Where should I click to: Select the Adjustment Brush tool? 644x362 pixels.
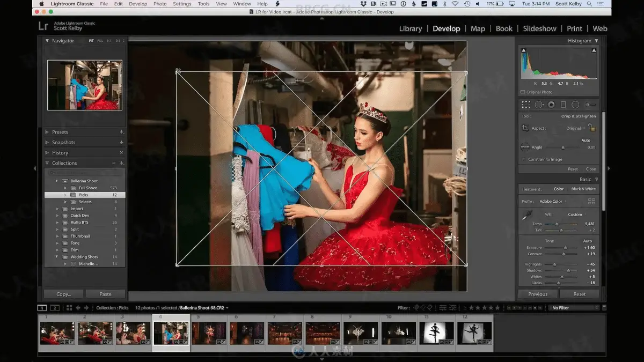point(590,105)
